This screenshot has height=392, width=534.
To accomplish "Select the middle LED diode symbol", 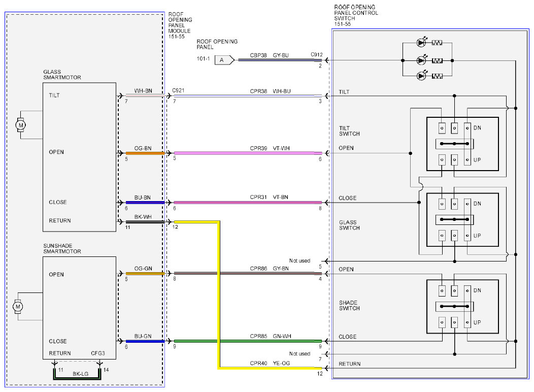I will click(x=422, y=60).
